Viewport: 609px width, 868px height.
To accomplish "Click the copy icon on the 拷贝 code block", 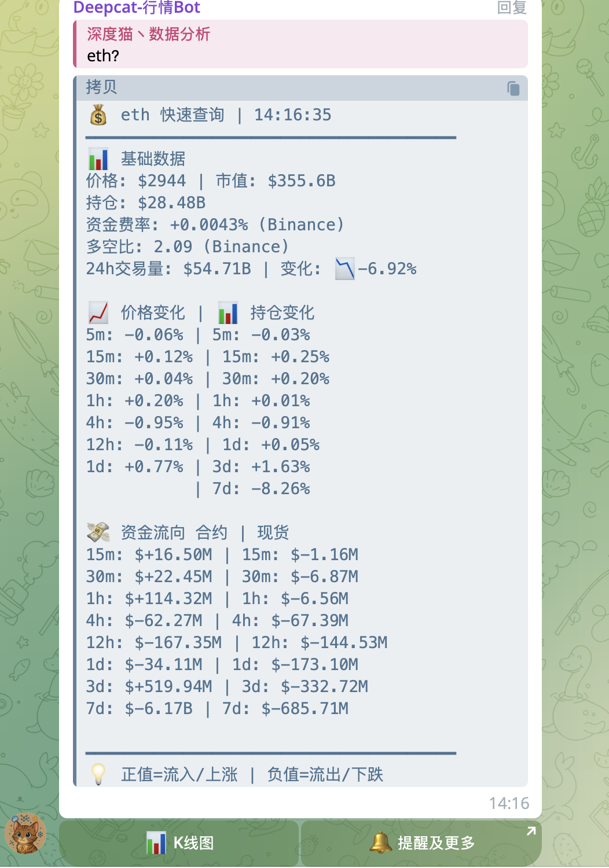I will pyautogui.click(x=513, y=89).
